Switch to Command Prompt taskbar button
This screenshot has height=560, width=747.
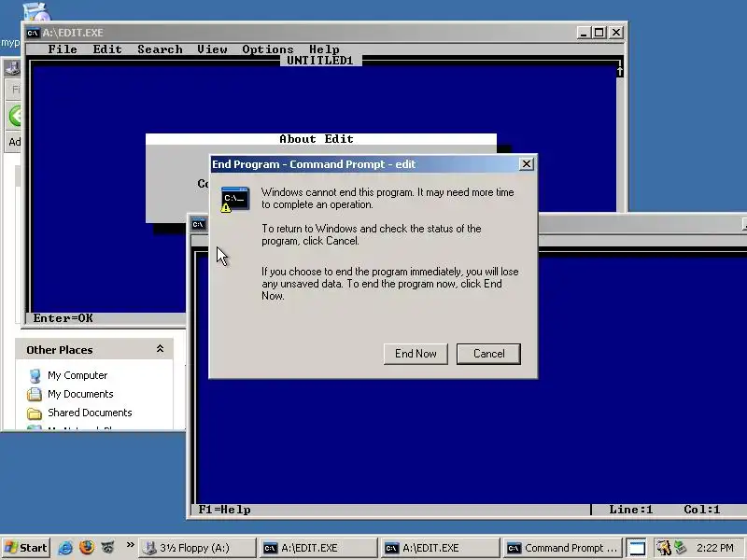[x=562, y=548]
